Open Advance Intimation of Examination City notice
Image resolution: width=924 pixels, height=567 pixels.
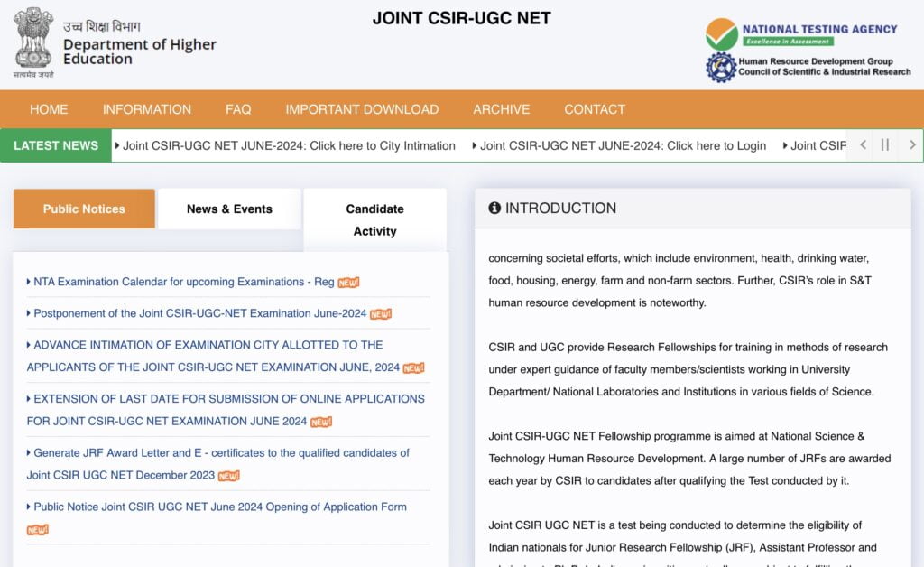click(213, 356)
